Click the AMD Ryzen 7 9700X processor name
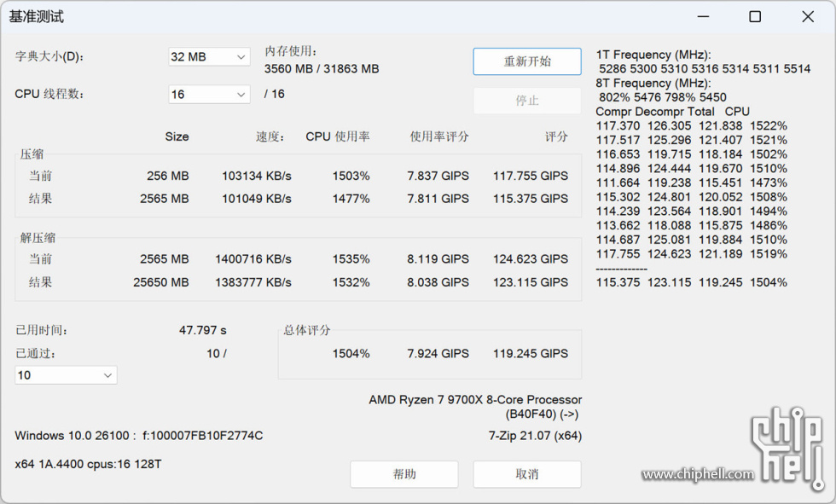Screen dimensions: 836x504 pyautogui.click(x=475, y=399)
